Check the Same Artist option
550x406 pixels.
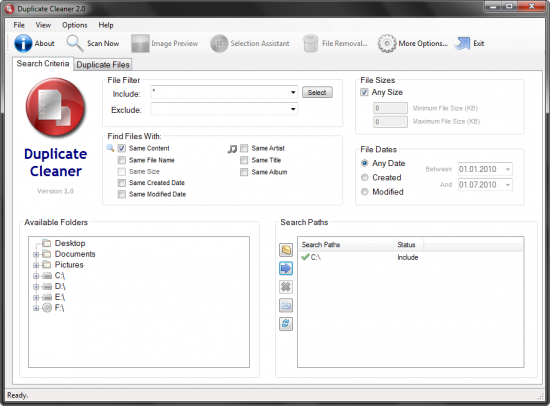click(244, 148)
